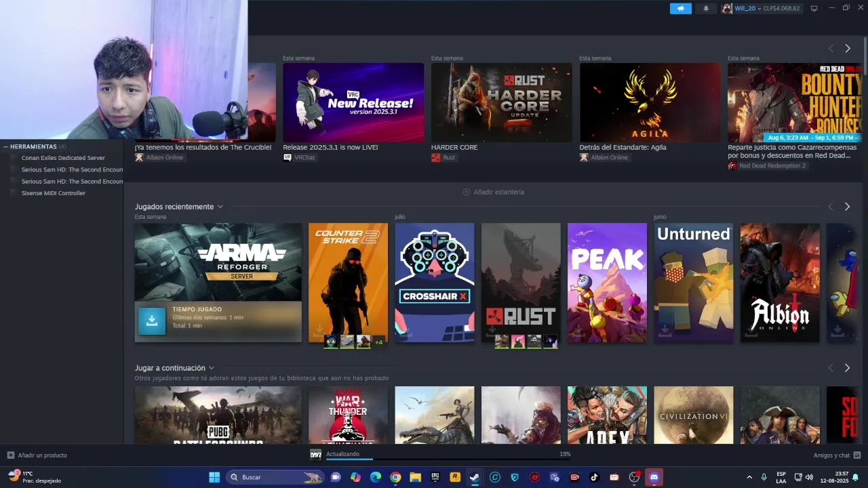Go back in the news carousel
The width and height of the screenshot is (868, 488).
[x=831, y=48]
